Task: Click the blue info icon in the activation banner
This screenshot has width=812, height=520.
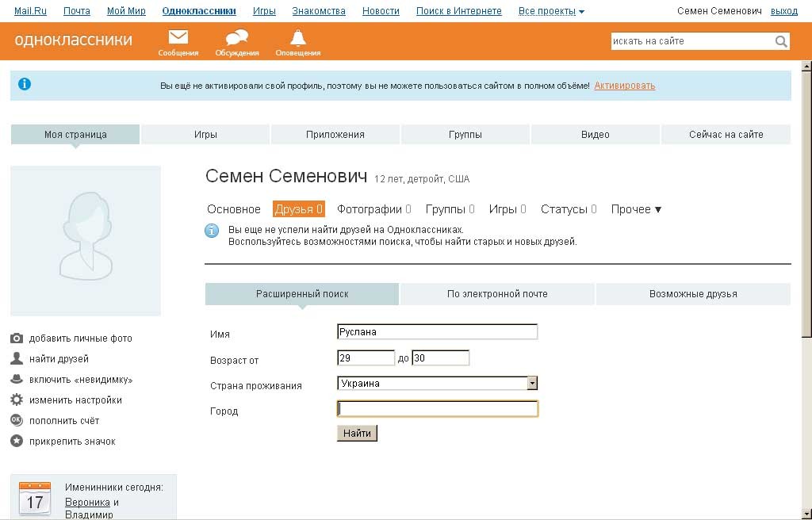Action: coord(25,84)
